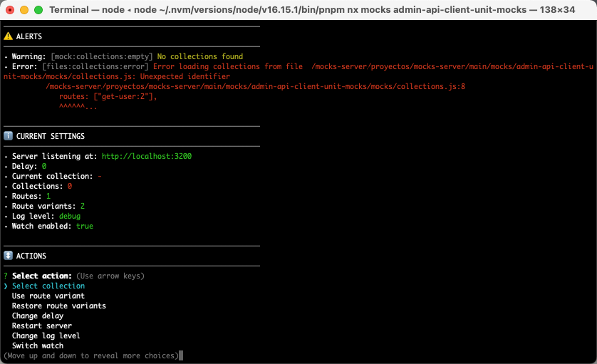Click the [files:collections:error] tag
Image resolution: width=597 pixels, height=364 pixels.
click(x=95, y=66)
